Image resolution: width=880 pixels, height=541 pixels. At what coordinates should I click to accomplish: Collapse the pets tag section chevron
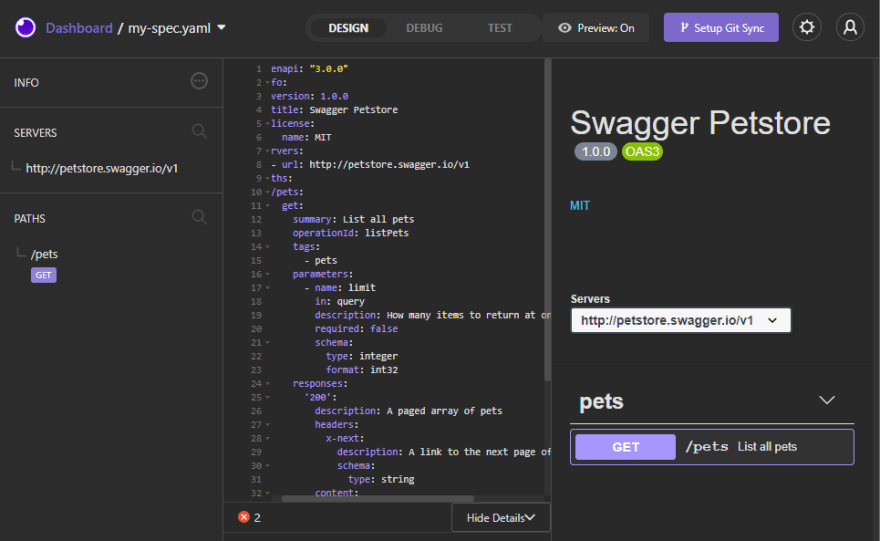827,400
